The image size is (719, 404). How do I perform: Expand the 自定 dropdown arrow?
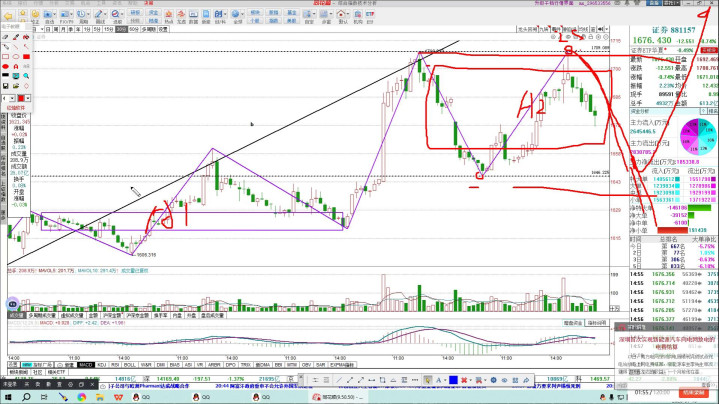tap(314, 14)
